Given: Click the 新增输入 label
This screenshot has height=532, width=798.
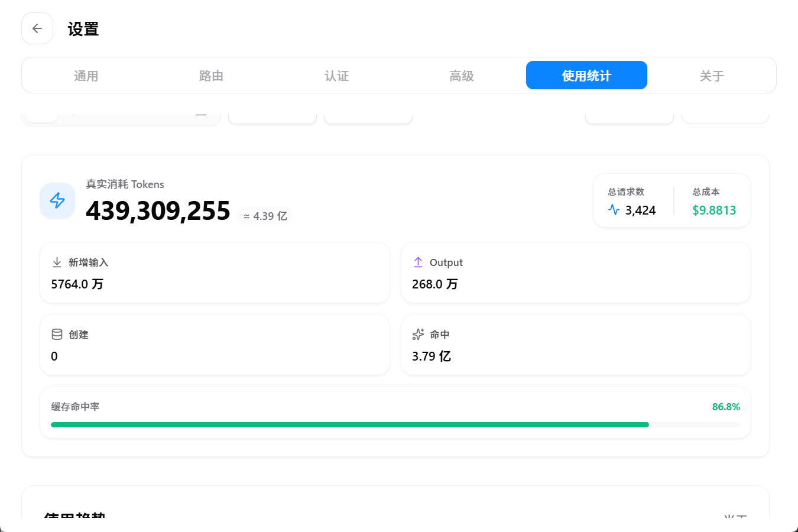Looking at the screenshot, I should 89,262.
